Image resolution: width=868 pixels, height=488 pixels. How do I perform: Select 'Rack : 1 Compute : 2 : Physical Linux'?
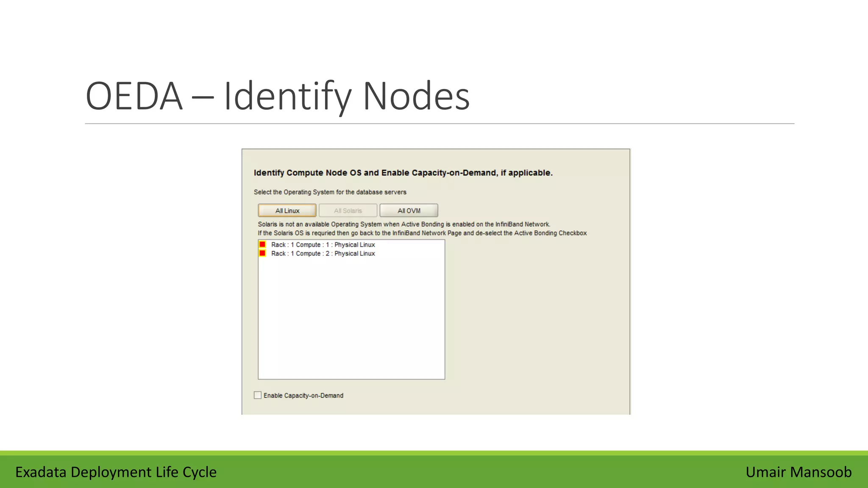[x=323, y=253]
